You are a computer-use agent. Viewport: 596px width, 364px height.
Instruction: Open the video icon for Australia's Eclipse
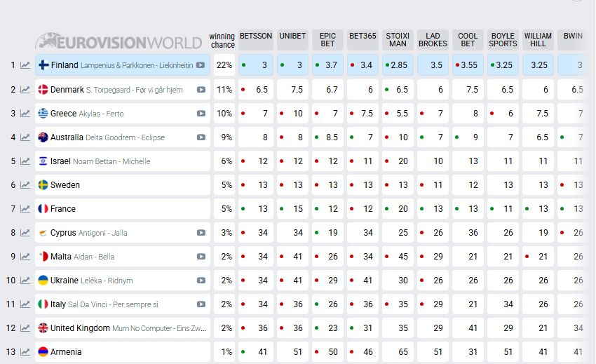(x=201, y=137)
